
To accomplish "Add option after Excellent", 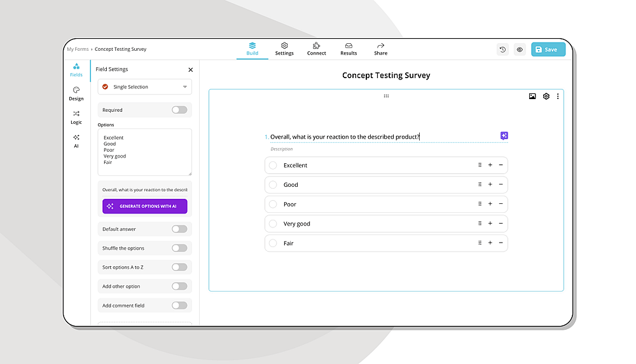I will 490,165.
